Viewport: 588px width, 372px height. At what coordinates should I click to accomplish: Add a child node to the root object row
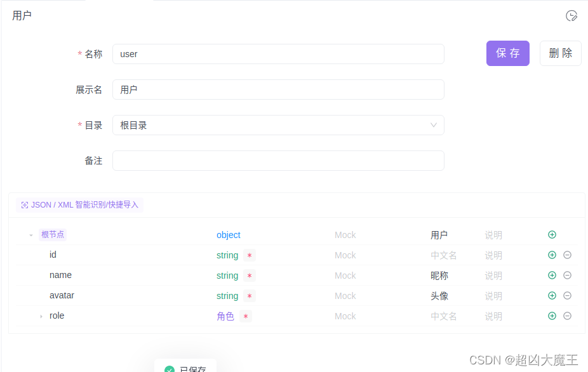click(x=552, y=235)
